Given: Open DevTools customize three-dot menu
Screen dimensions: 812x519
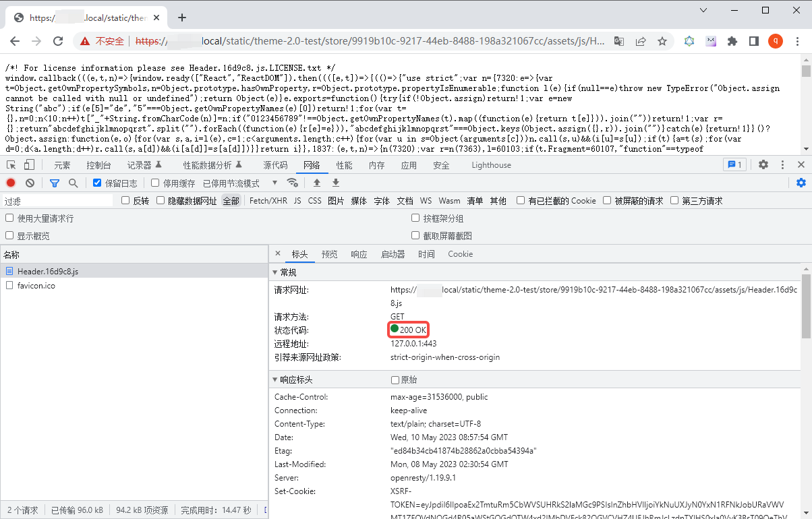Looking at the screenshot, I should pos(782,164).
